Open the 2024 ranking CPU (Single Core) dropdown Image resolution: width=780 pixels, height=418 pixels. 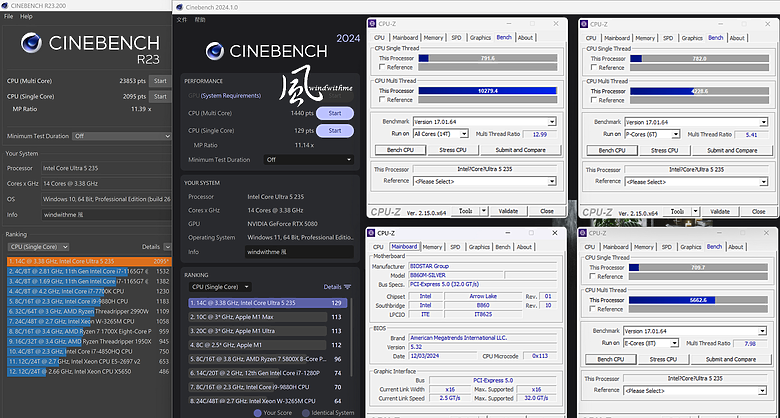coord(220,287)
